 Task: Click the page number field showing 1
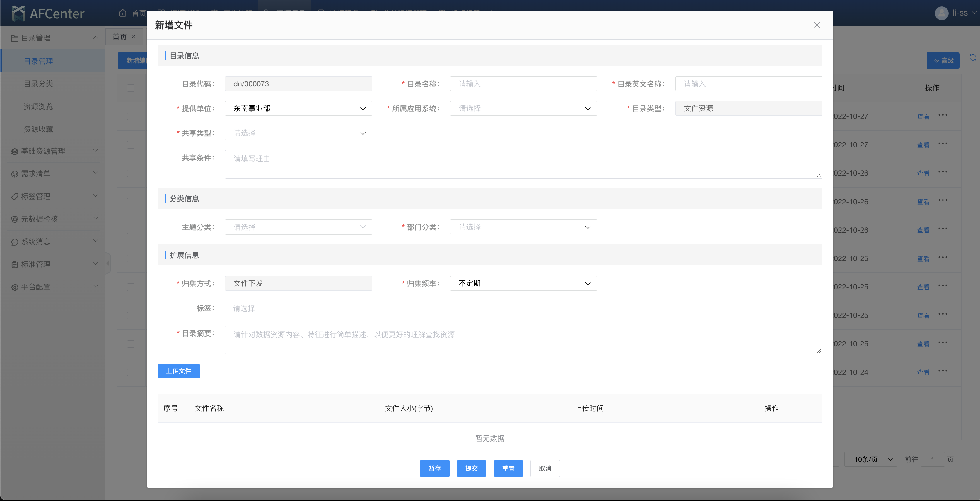[x=933, y=459]
